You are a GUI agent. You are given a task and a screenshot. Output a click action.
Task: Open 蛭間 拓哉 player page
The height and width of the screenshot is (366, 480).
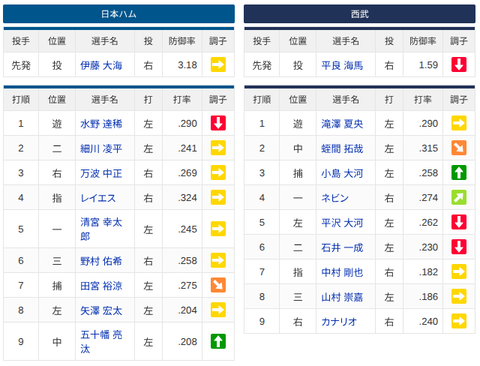342,148
